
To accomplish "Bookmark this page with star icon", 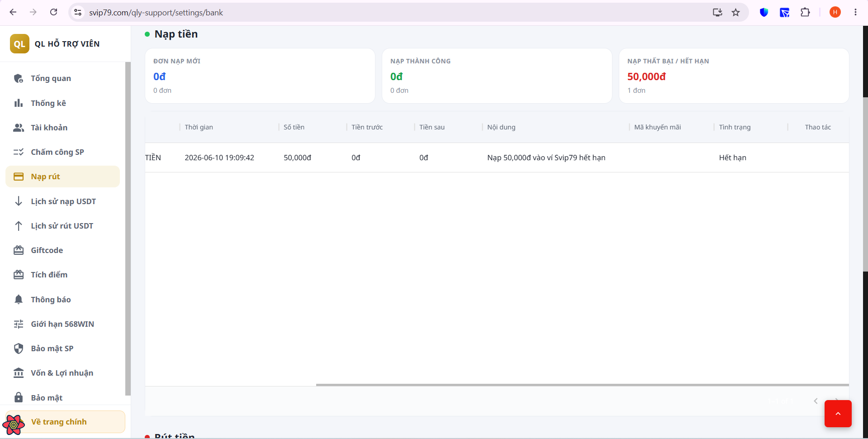I will tap(735, 12).
